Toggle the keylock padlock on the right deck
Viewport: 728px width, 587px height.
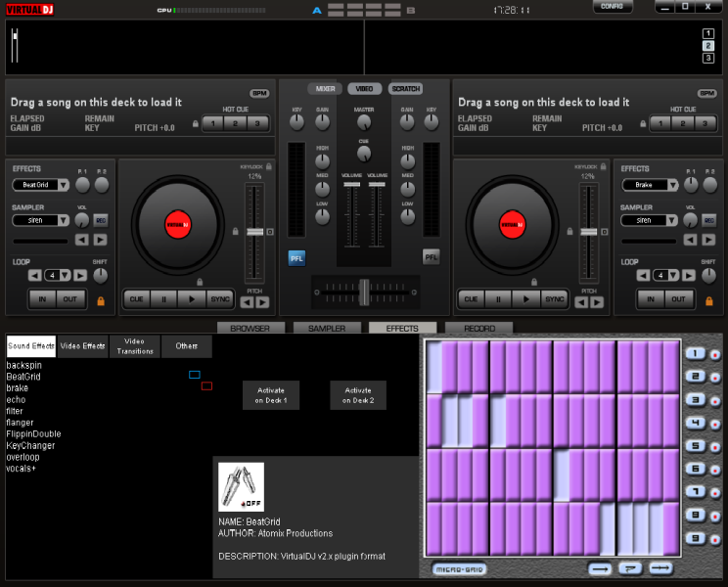[x=604, y=167]
